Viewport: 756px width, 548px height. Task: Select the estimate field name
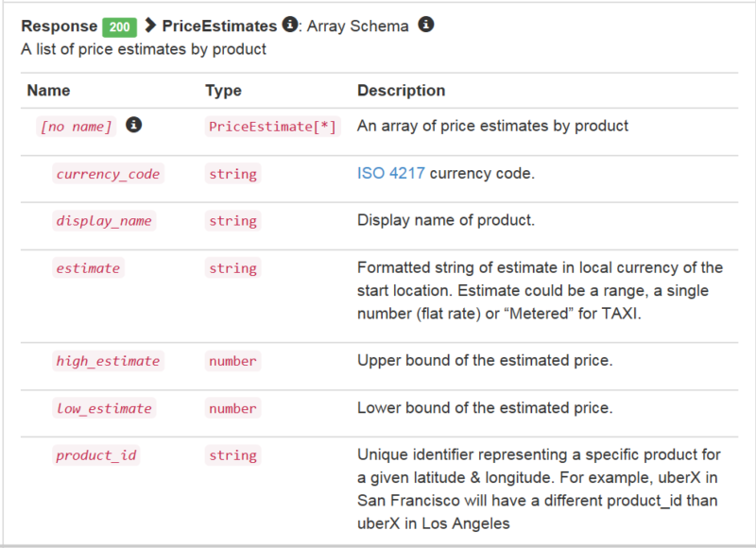tap(88, 268)
